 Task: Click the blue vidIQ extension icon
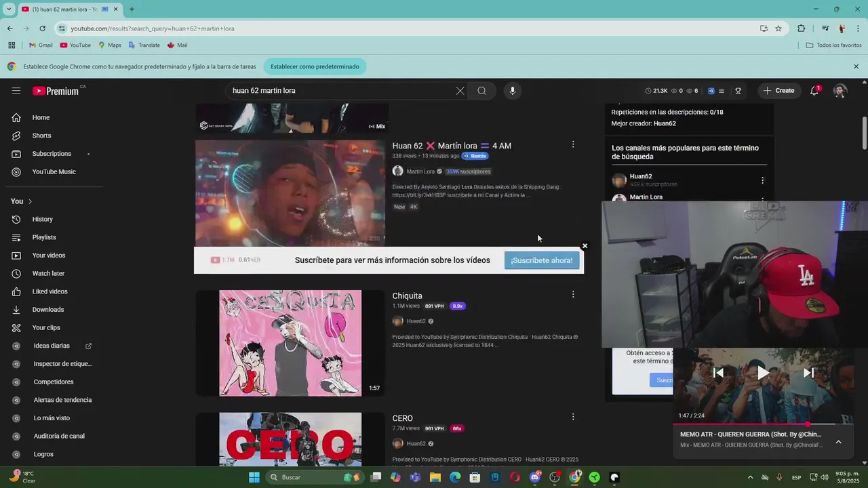coord(711,91)
